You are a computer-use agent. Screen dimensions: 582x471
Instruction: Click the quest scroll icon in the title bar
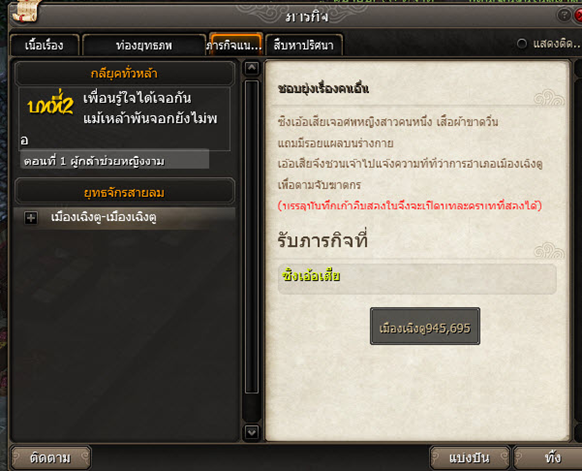pos(26,10)
